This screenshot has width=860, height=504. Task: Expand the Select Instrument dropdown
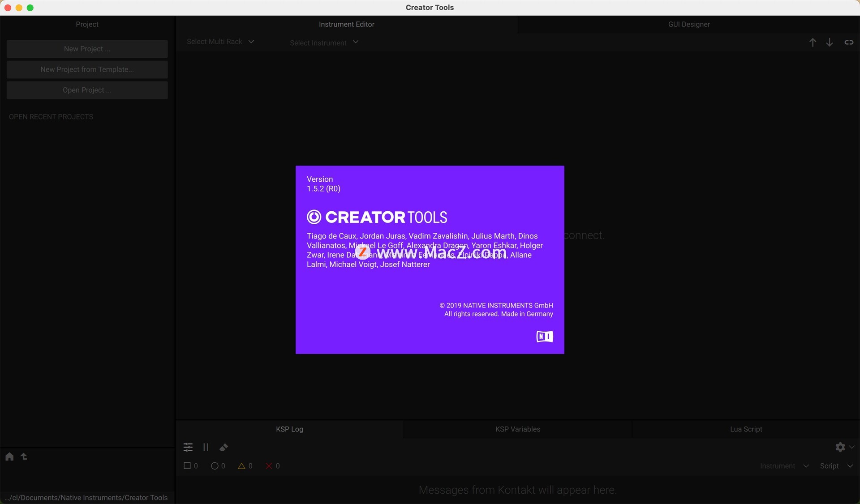[x=324, y=43]
